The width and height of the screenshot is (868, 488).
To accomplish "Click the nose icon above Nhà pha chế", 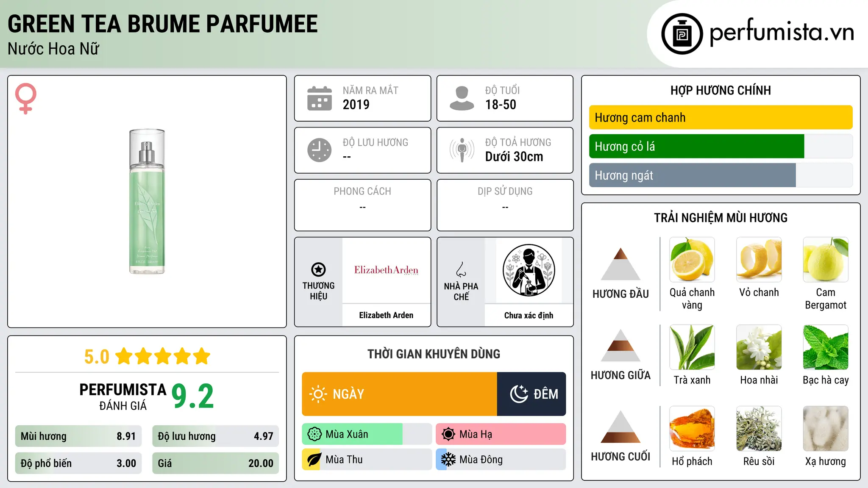I will click(461, 269).
